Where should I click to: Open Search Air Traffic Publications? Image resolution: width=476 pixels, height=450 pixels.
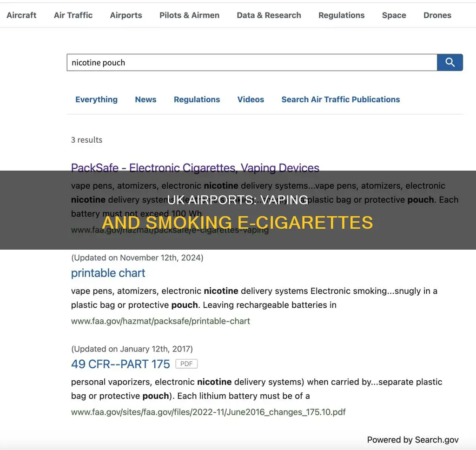[x=341, y=99]
